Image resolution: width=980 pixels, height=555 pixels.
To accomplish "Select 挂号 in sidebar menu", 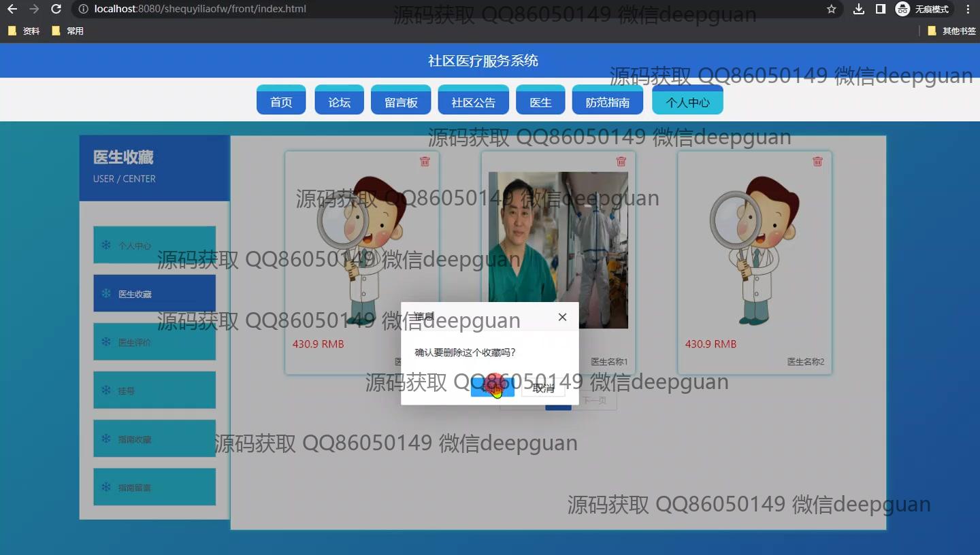I will click(x=154, y=390).
